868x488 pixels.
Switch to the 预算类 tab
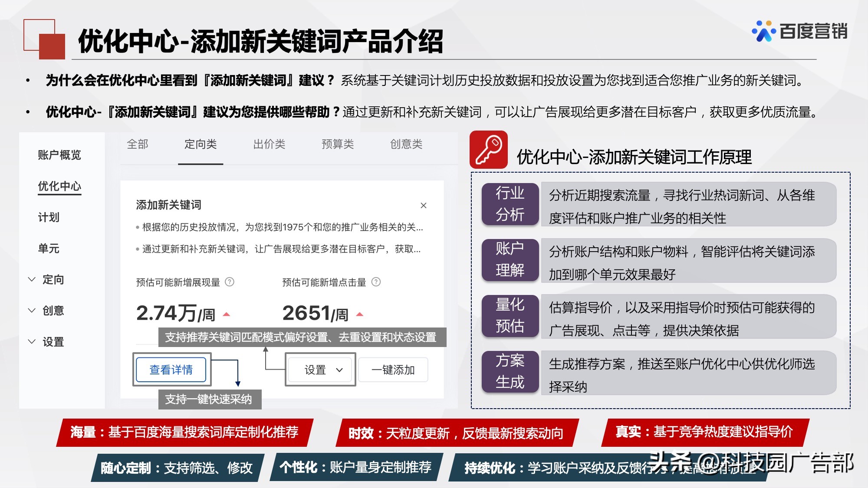pos(338,145)
